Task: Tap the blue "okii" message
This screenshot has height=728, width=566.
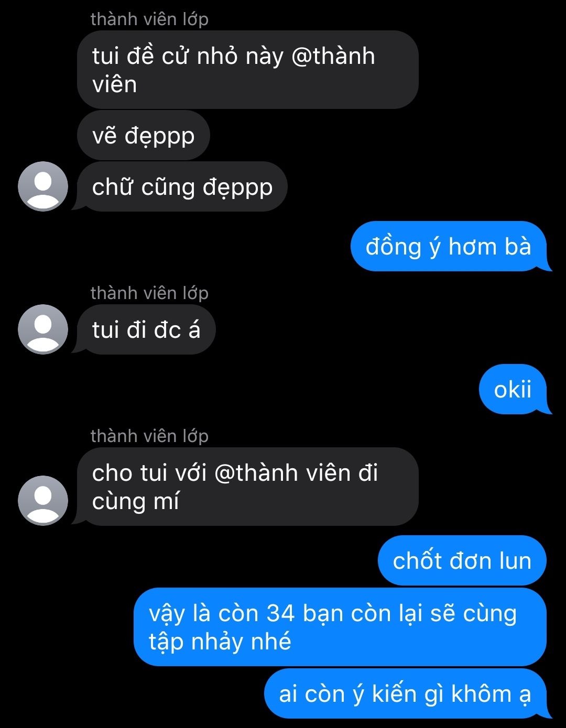Action: point(514,389)
